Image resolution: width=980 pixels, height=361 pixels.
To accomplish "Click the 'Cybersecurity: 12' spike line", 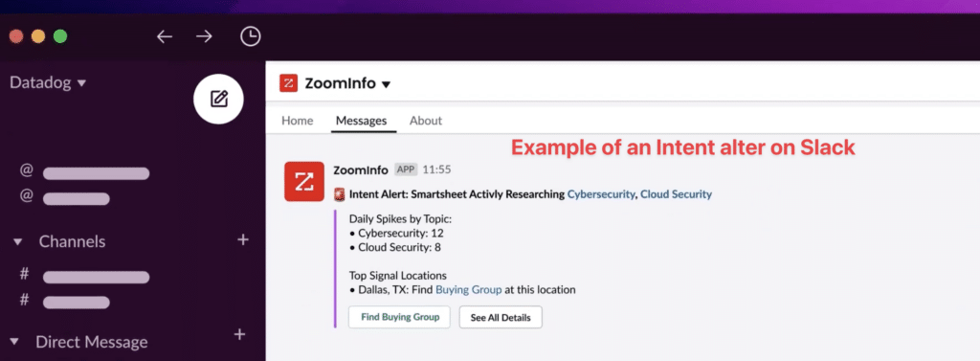I will pyautogui.click(x=396, y=234).
